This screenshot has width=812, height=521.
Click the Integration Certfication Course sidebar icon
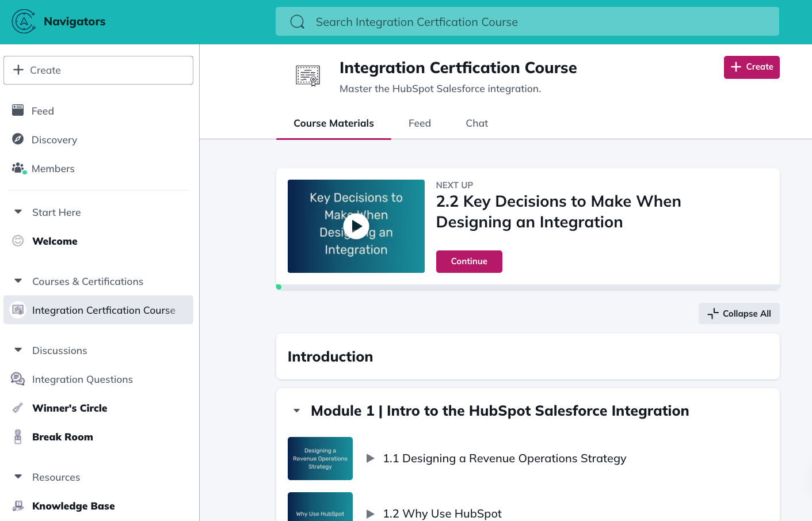click(18, 310)
